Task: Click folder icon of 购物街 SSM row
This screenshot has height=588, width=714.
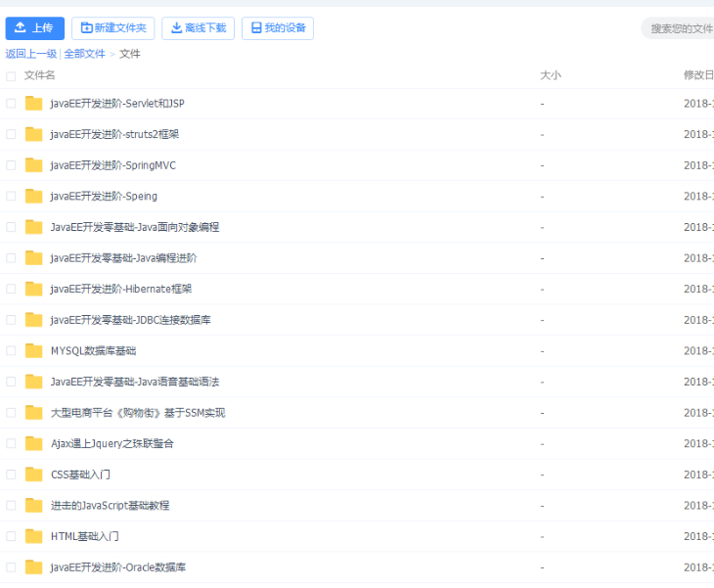Action: point(33,413)
